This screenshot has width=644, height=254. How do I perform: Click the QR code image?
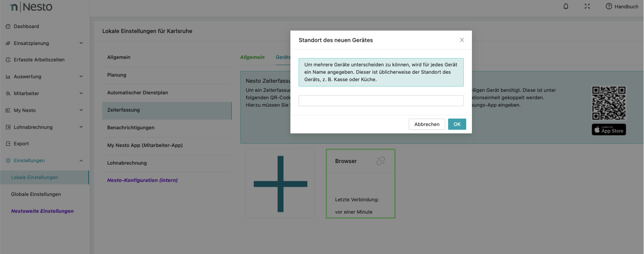click(609, 103)
